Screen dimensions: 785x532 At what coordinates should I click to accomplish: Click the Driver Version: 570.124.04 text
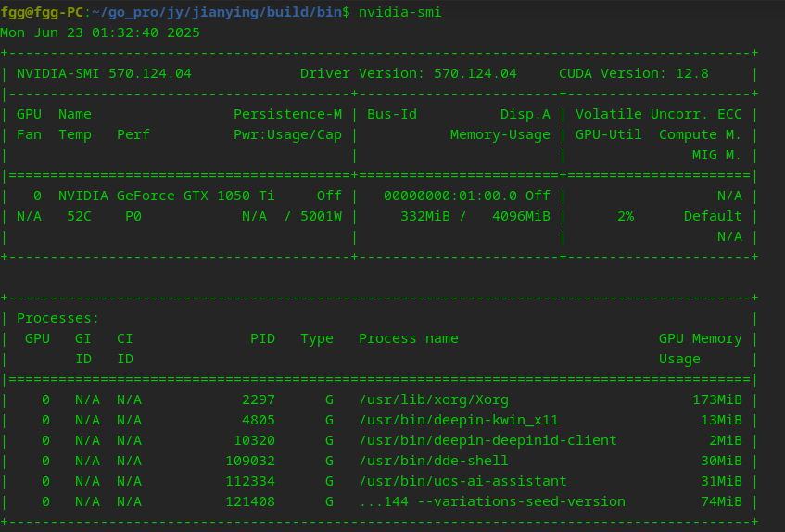[x=409, y=73]
